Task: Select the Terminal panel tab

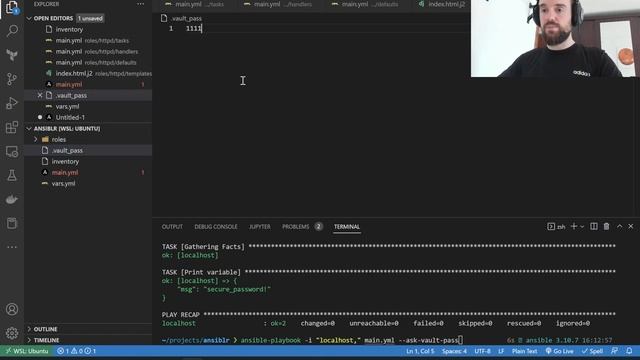Action: click(347, 227)
